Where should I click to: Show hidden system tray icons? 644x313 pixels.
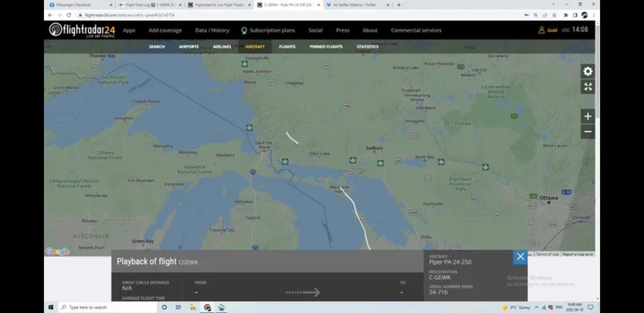point(536,307)
